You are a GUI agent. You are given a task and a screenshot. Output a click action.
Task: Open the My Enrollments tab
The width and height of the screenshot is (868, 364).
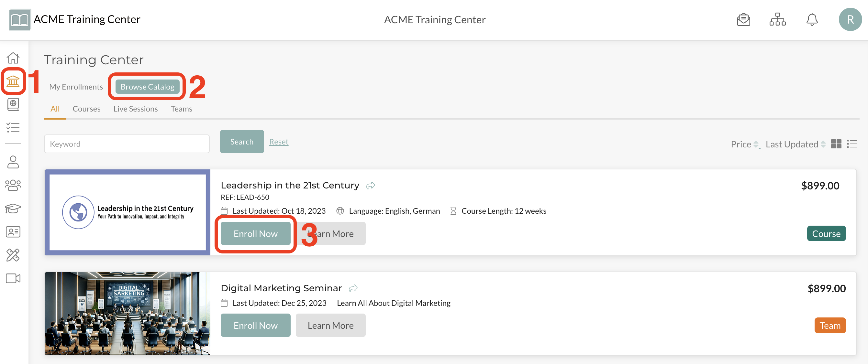(76, 87)
